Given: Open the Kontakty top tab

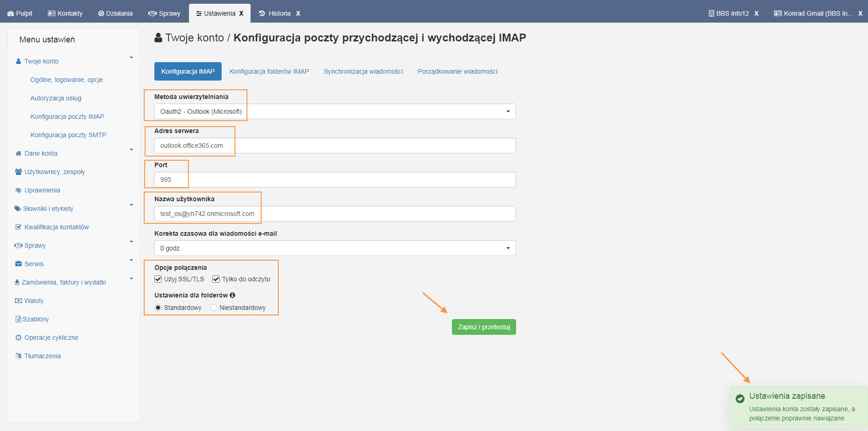Looking at the screenshot, I should 65,13.
